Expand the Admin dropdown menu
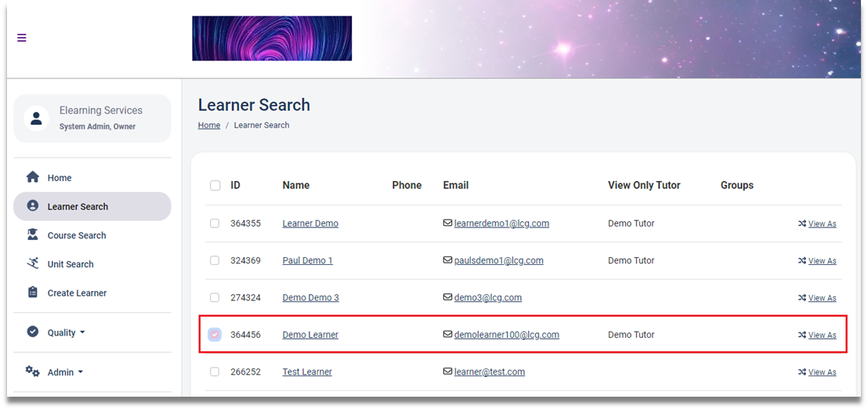 [65, 372]
